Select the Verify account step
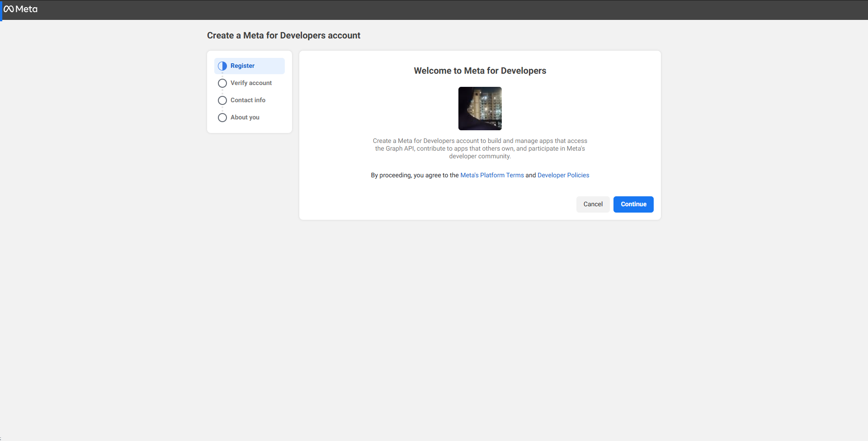 click(x=251, y=83)
